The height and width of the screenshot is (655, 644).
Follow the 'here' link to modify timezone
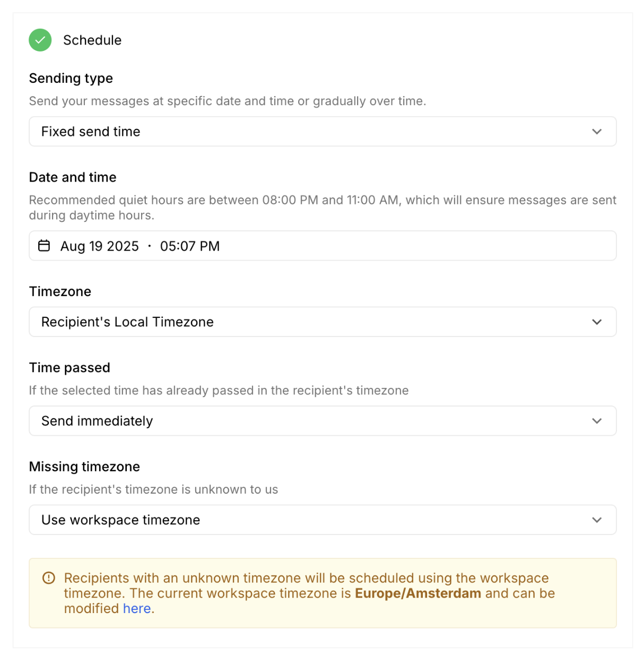click(x=137, y=609)
